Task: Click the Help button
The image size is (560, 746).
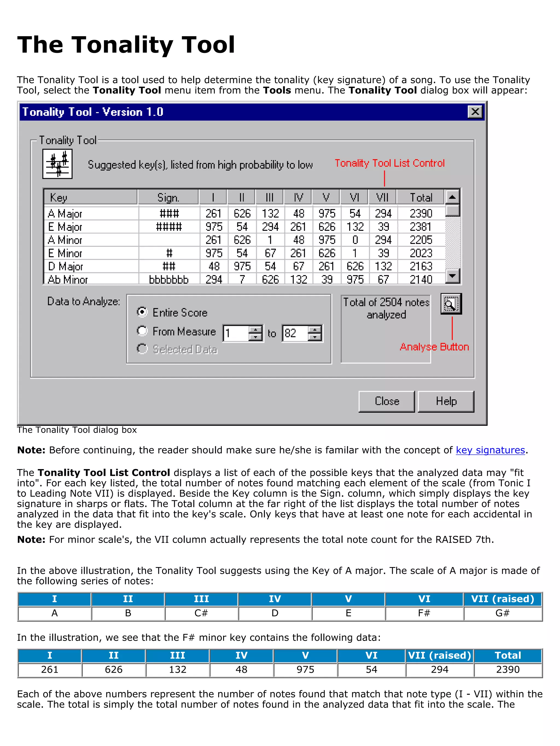Action: coord(446,401)
